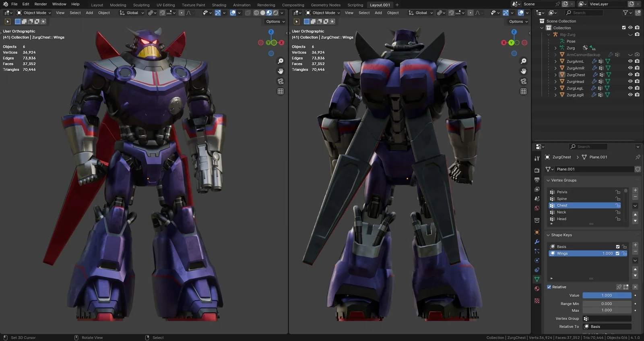Toggle camera view icon in right viewport
644x341 pixels.
tap(524, 81)
